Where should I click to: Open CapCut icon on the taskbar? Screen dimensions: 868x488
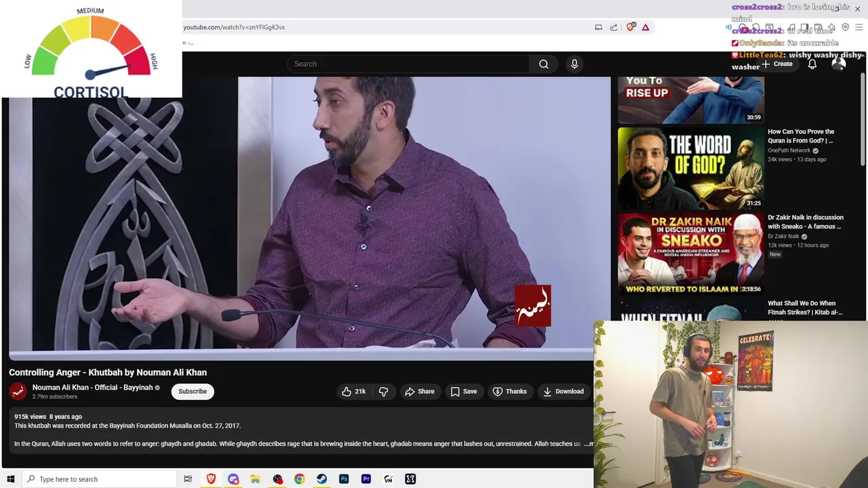pyautogui.click(x=410, y=479)
